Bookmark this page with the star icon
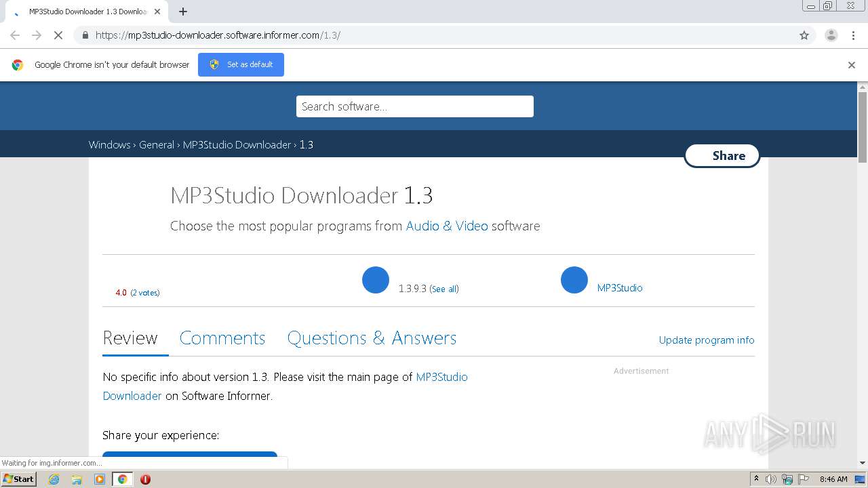Screen dimensions: 868x488 tap(804, 35)
